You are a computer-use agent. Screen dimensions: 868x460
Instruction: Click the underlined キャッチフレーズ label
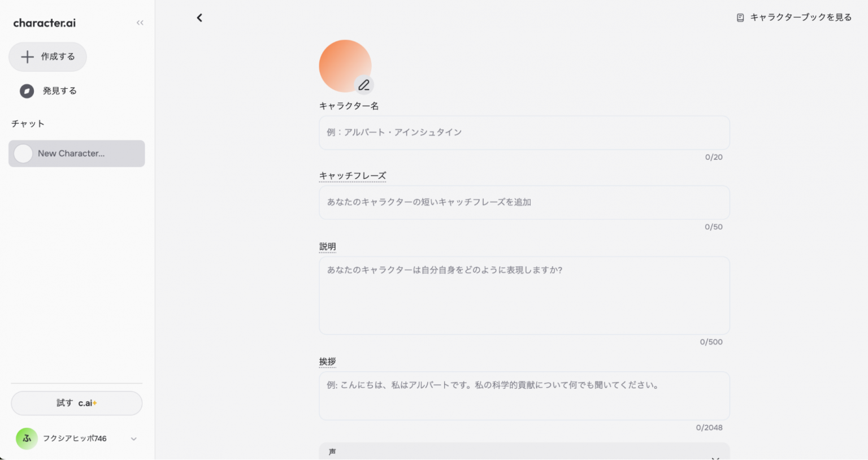[x=352, y=176]
